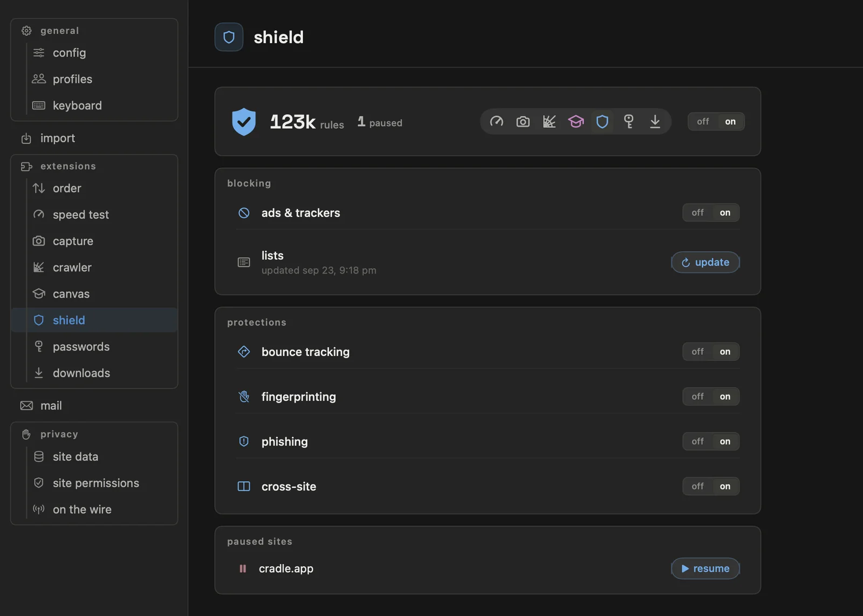Click the shield icon beside page title
The image size is (863, 616).
(x=229, y=37)
